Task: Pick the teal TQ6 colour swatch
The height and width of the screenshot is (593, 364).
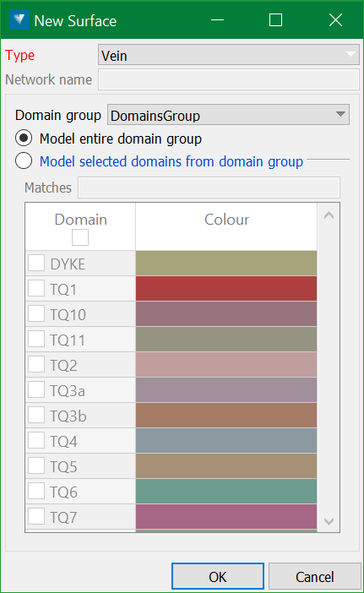Action: [226, 492]
